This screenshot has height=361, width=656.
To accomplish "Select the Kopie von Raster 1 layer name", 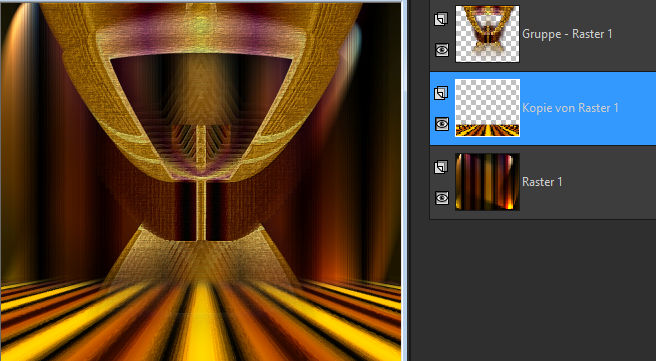I will tap(570, 108).
